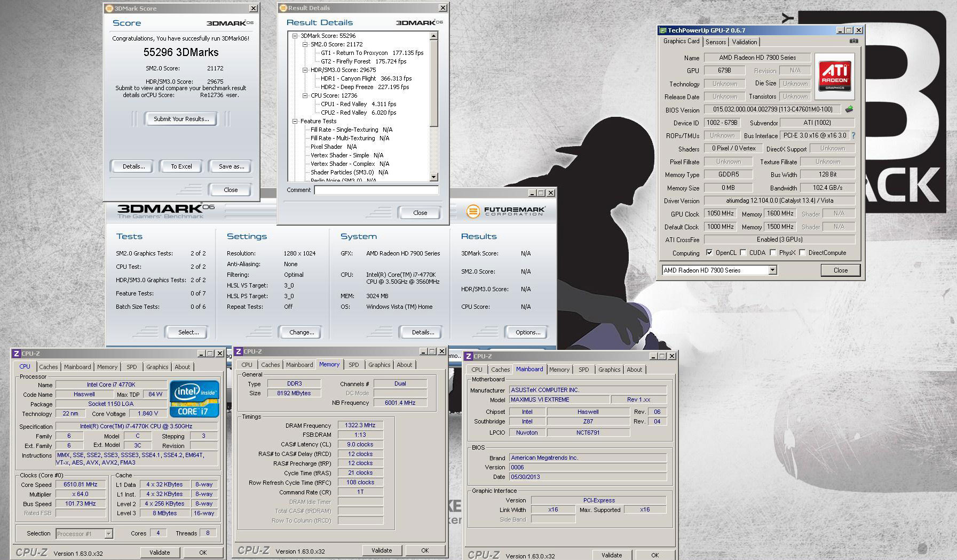This screenshot has height=560, width=957.
Task: Click the BIOS save chip icon in GPU-Z
Action: coord(849,109)
